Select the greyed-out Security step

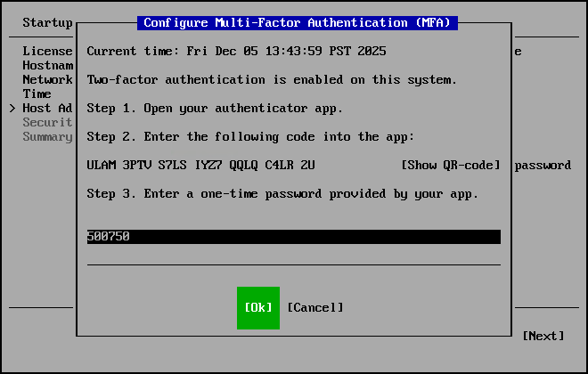tap(47, 122)
